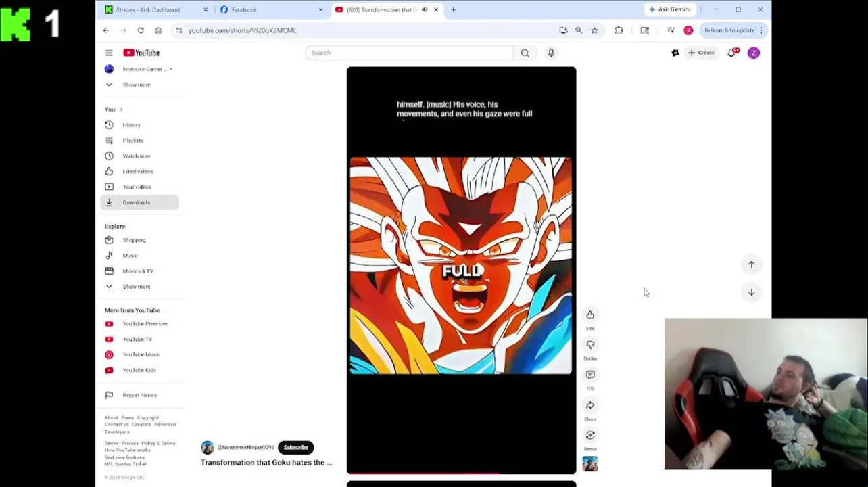Open Your videos in sidebar

140,187
